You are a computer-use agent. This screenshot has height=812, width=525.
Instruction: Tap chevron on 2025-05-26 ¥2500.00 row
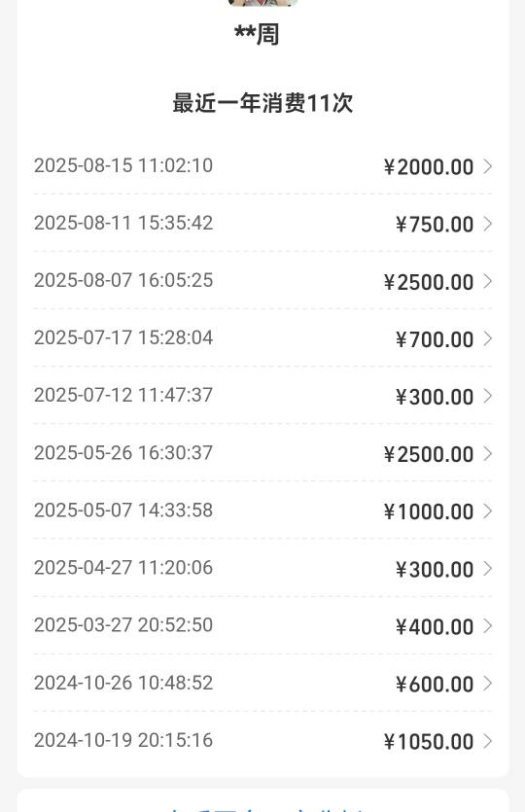point(487,453)
